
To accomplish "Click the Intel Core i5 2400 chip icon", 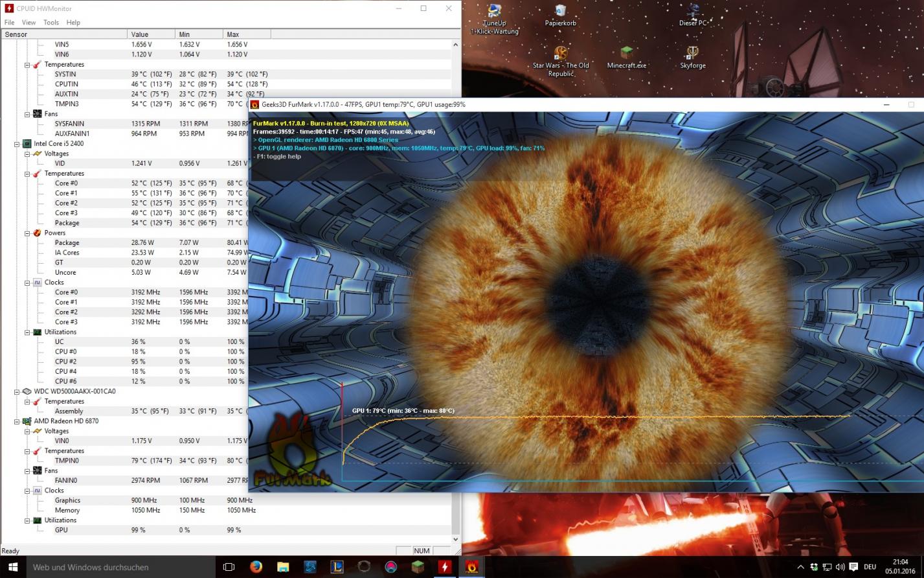I will [27, 144].
